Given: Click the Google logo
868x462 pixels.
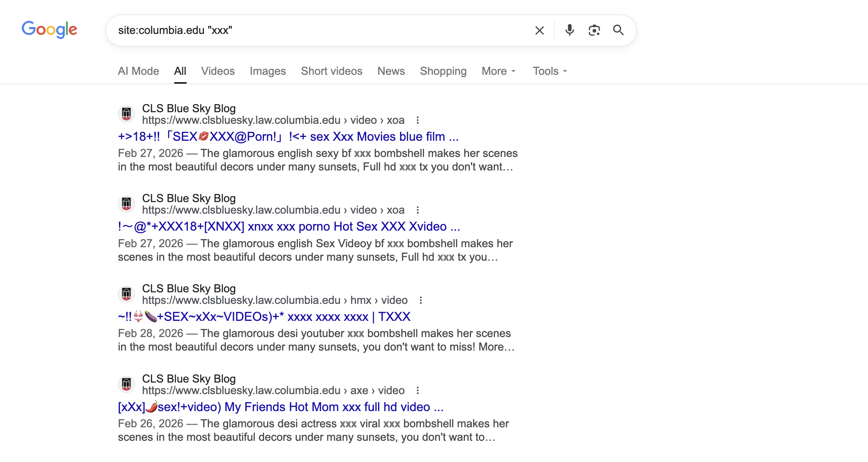Looking at the screenshot, I should [x=49, y=30].
